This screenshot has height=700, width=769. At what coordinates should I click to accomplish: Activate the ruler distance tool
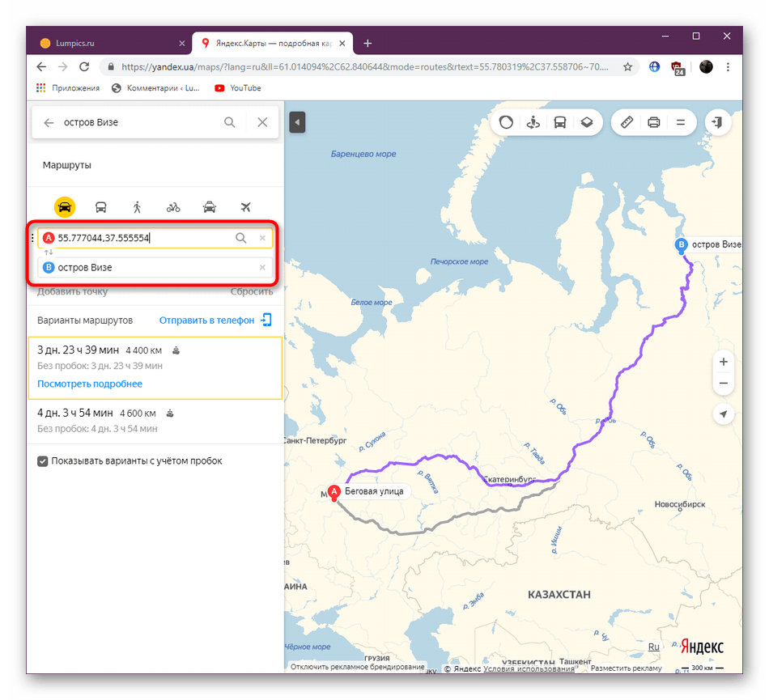click(627, 122)
